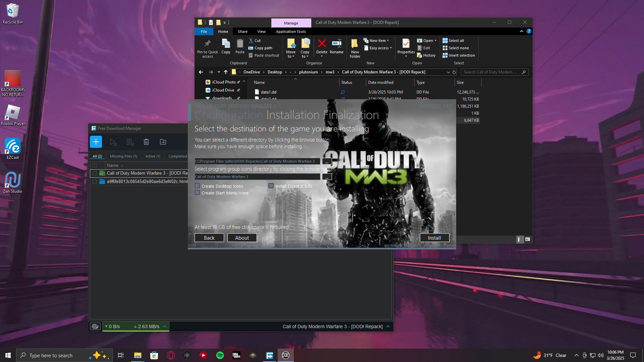This screenshot has width=644, height=362.
Task: Click the snail speed limit icon
Action: click(95, 326)
